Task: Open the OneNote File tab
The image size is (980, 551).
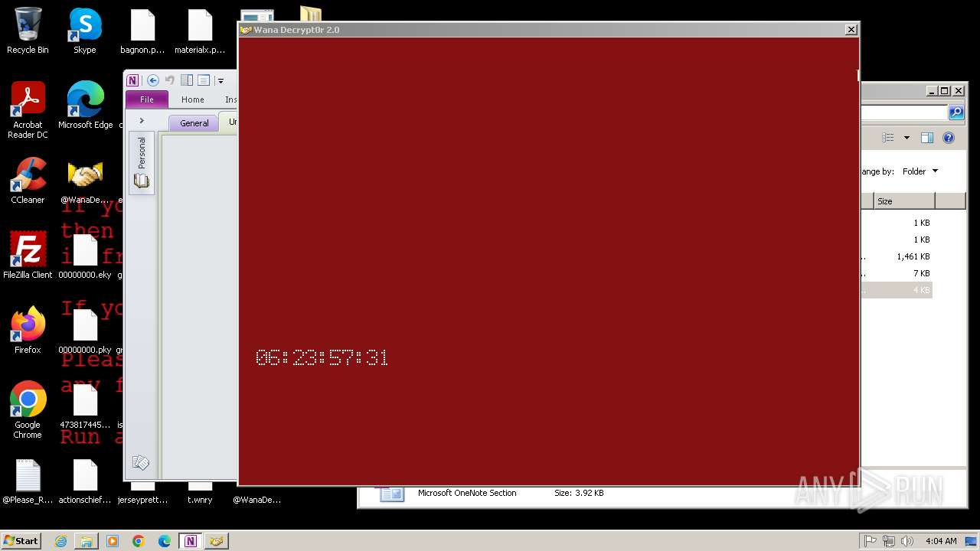Action: (x=147, y=99)
